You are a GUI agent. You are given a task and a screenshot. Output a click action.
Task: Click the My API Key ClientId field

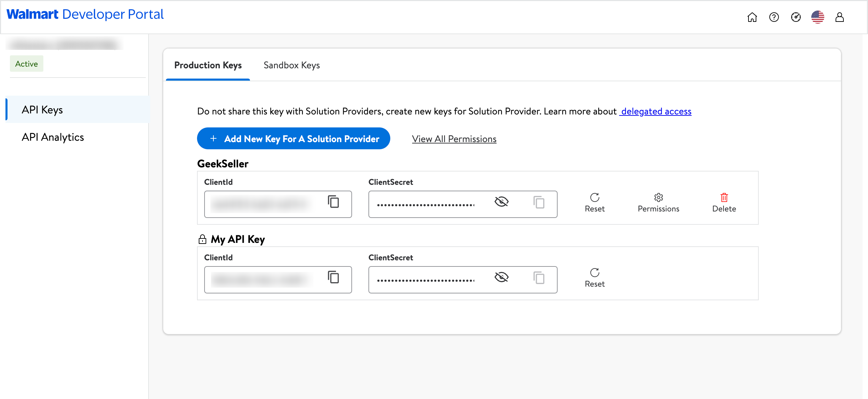click(x=278, y=280)
